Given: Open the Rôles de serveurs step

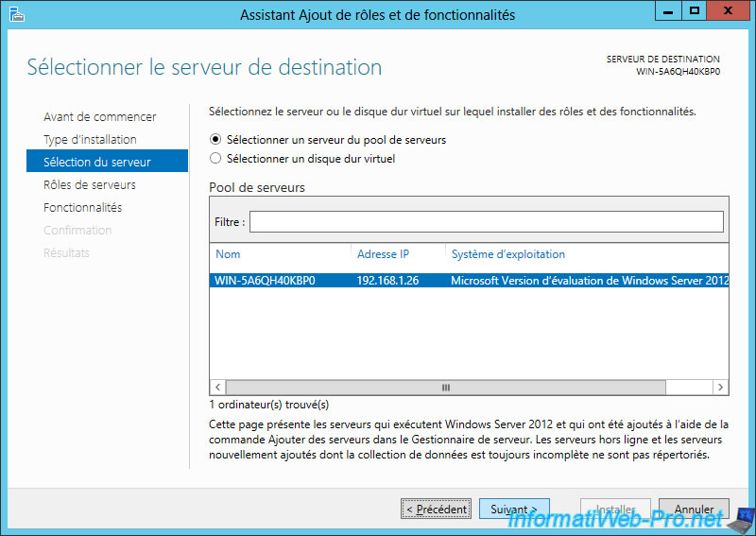Looking at the screenshot, I should coord(90,184).
